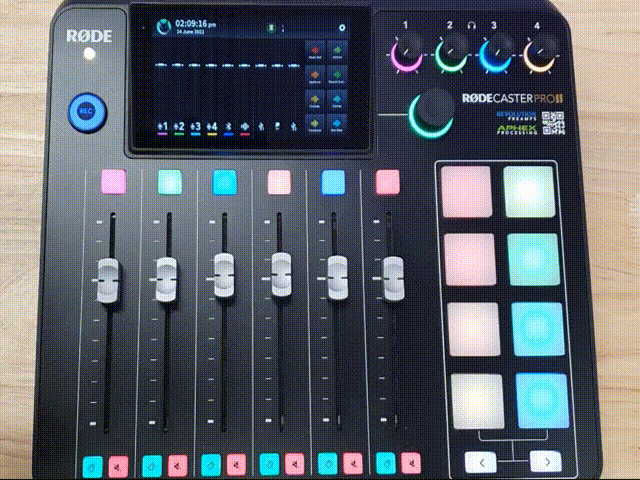Screen dimensions: 640x480
Task: Click the RØDE logo at top left
Action: click(89, 36)
